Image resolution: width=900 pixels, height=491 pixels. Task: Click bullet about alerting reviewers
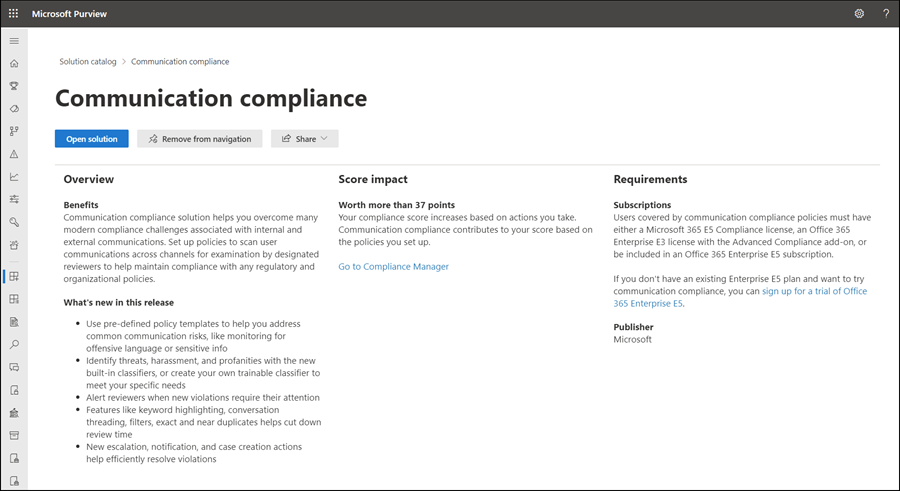pos(203,397)
